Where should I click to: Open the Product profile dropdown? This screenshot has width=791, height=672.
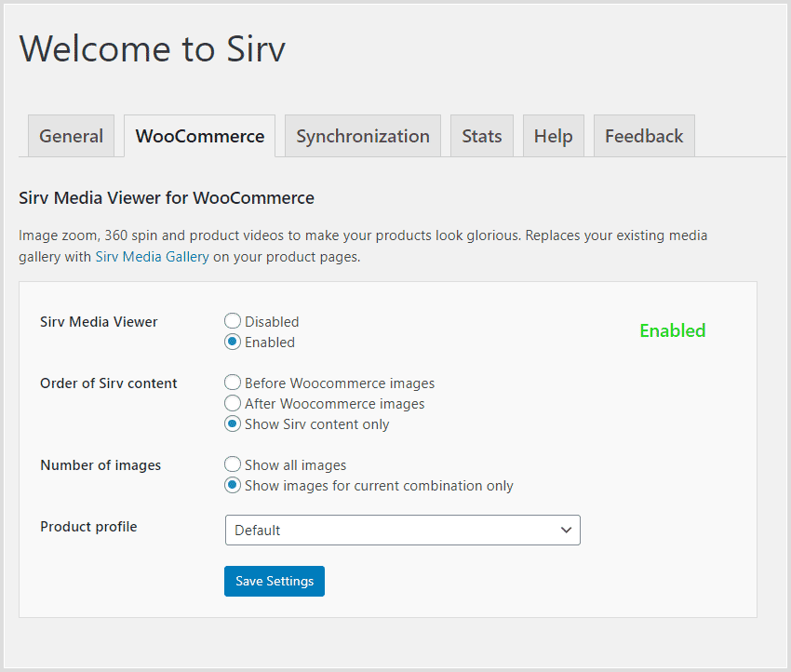(x=403, y=530)
